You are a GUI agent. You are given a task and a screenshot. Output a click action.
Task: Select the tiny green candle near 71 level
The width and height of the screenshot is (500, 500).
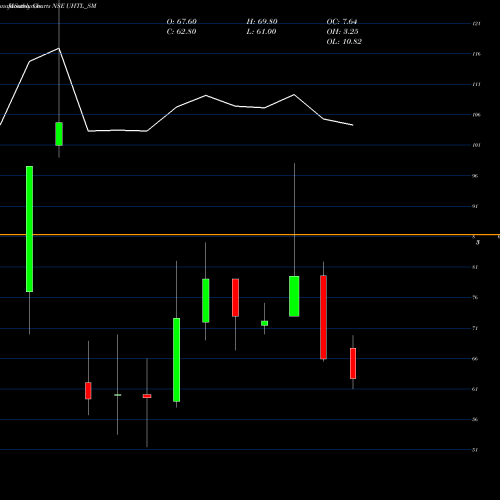[x=264, y=323]
